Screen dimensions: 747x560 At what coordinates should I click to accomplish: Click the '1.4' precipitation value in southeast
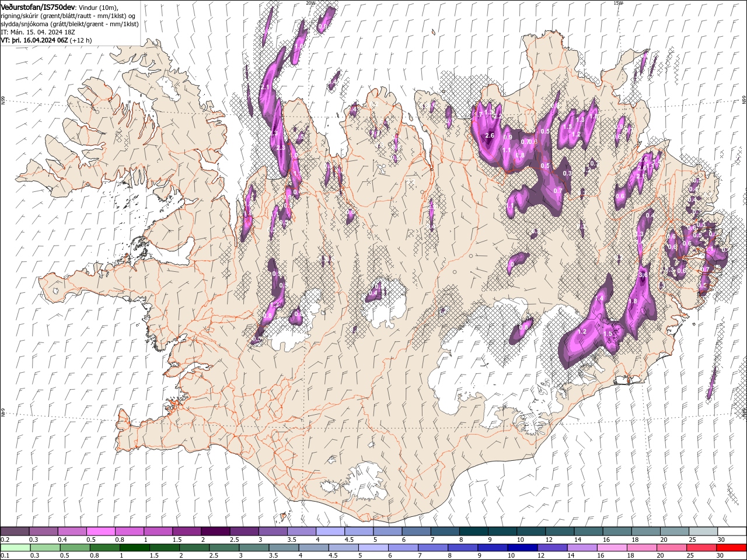[599, 299]
